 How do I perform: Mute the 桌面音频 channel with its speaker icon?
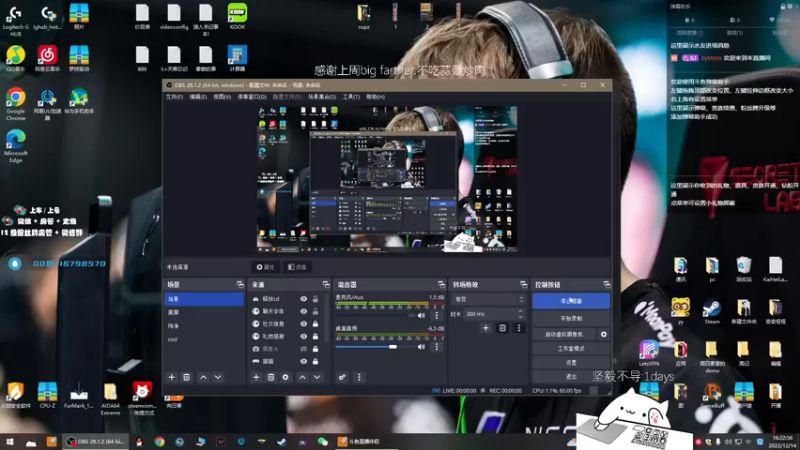421,347
